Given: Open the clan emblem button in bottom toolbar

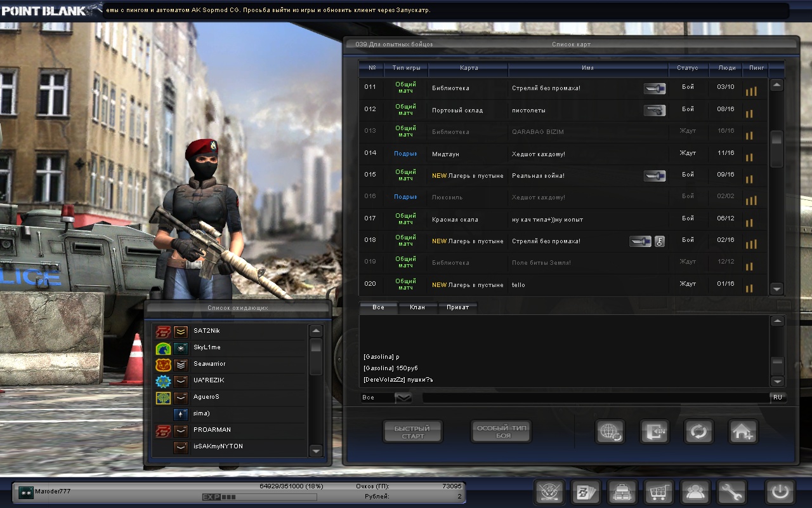Looking at the screenshot, I should pos(549,491).
